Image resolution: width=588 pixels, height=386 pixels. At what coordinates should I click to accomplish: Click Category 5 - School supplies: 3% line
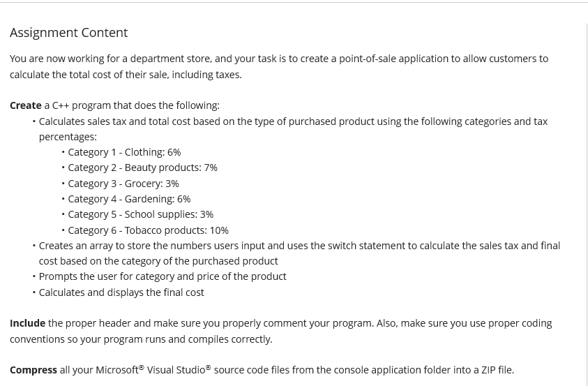click(x=140, y=214)
